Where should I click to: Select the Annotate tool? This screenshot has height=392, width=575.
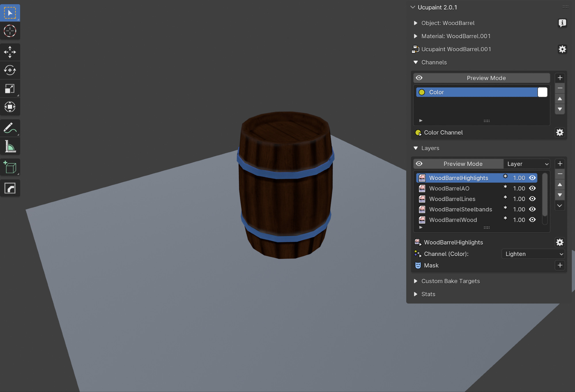click(x=10, y=128)
